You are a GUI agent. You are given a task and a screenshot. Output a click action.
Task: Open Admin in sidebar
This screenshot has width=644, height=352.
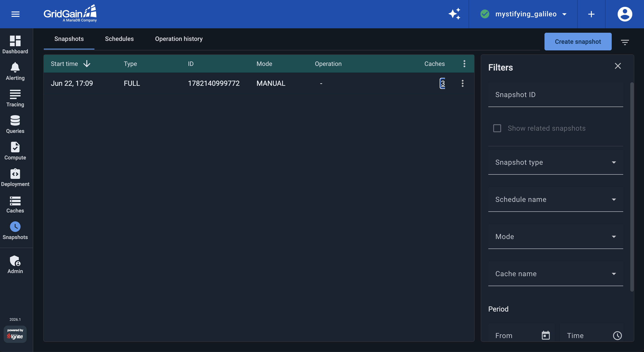pyautogui.click(x=15, y=264)
